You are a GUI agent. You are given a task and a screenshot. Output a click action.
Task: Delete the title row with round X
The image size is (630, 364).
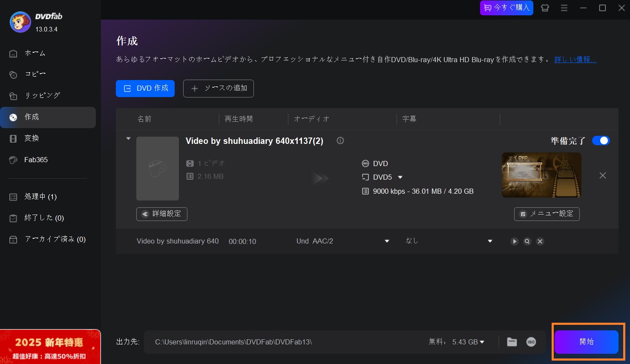(x=540, y=241)
